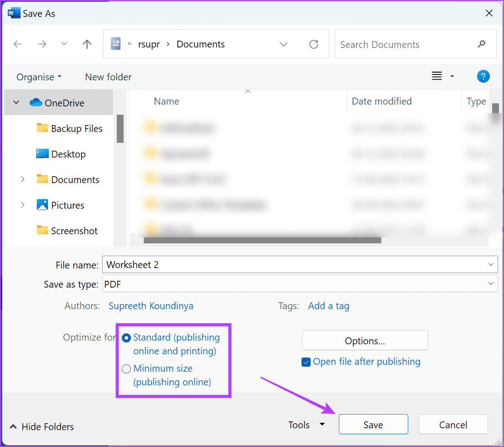Select Minimum size publishing online
Image resolution: width=504 pixels, height=447 pixels.
(x=166, y=375)
